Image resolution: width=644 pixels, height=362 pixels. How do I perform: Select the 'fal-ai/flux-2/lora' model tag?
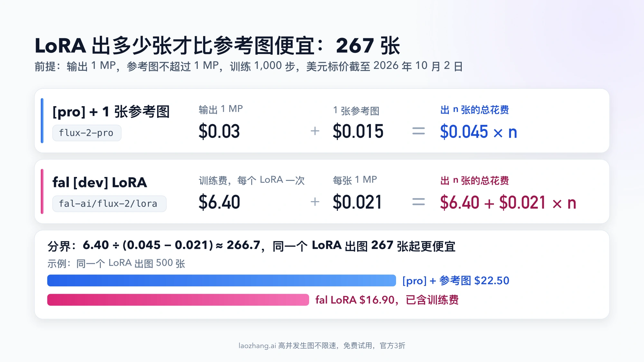click(x=109, y=204)
